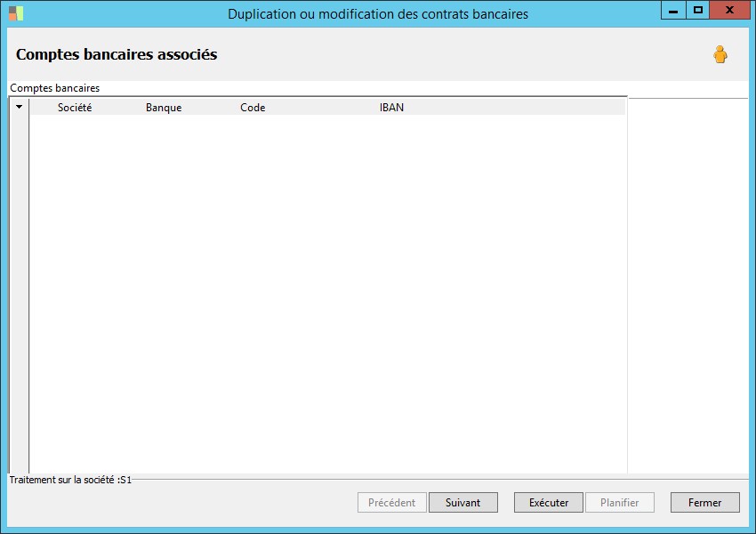Click the orange user figure icon
The height and width of the screenshot is (534, 756).
point(720,54)
